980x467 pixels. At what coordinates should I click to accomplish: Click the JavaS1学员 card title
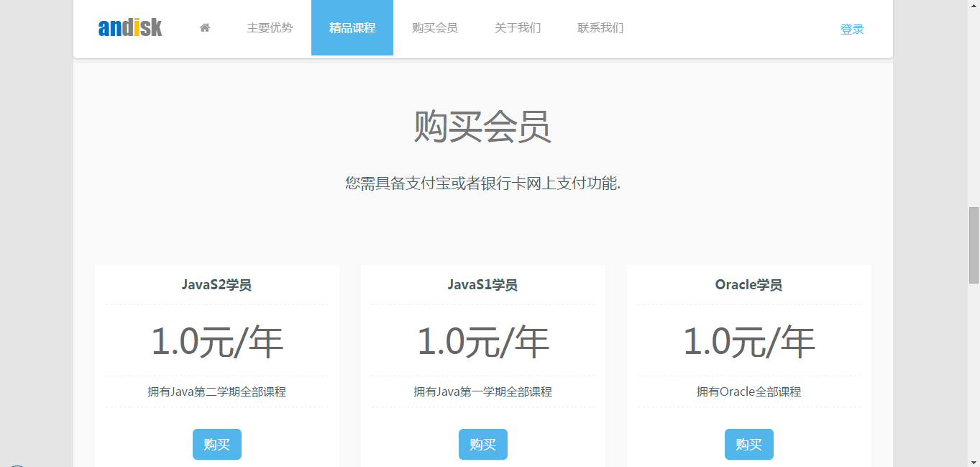(482, 285)
